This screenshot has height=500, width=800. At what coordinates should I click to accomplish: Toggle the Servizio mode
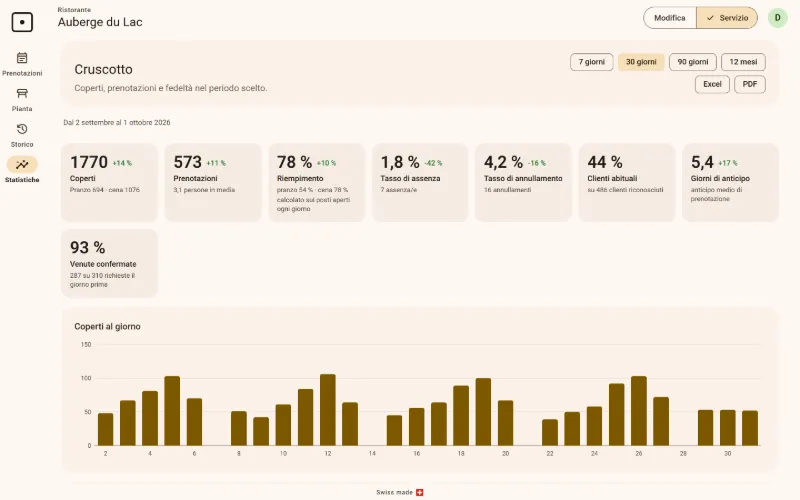pos(727,18)
